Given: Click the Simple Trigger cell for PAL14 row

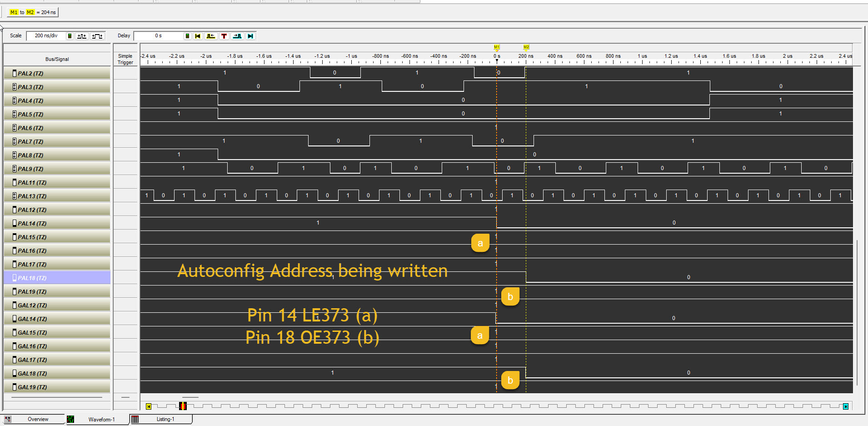Looking at the screenshot, I should click(x=125, y=223).
